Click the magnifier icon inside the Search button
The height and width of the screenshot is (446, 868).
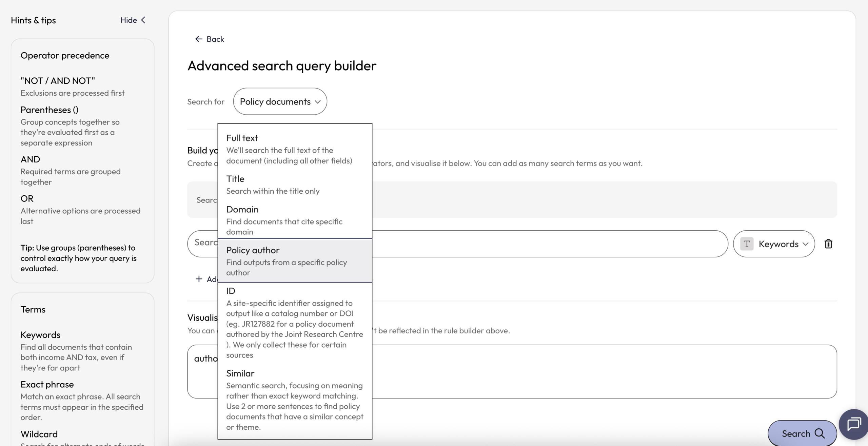(x=820, y=433)
